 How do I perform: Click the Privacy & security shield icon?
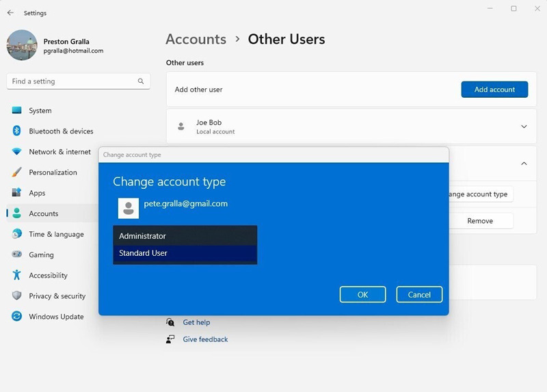pos(16,296)
